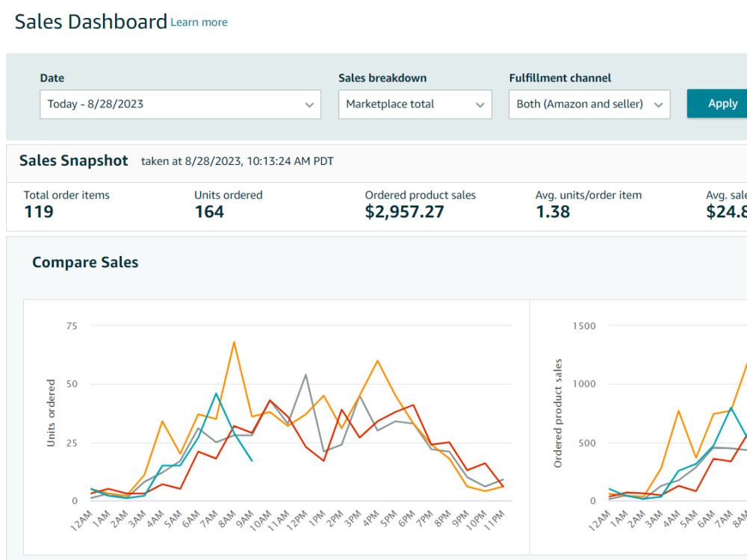747x560 pixels.
Task: Click the Ordered product sales value $2,957.27
Action: click(404, 211)
